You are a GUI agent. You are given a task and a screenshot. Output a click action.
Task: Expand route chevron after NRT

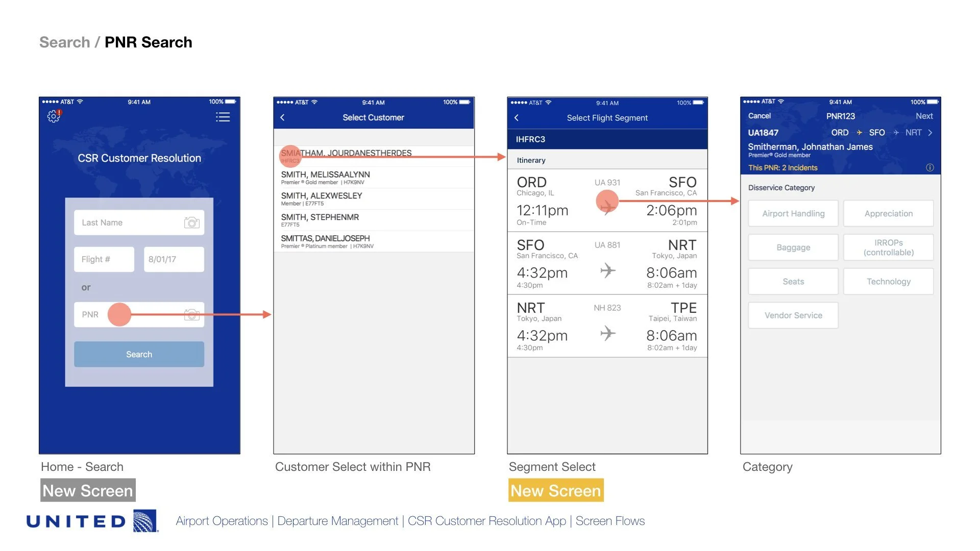[930, 133]
